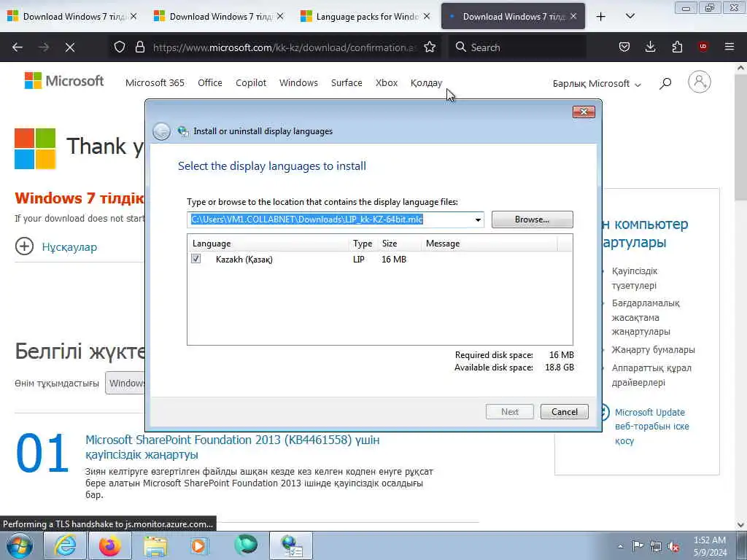Click the Firefox taskbar icon
The width and height of the screenshot is (747, 560).
pos(109,545)
